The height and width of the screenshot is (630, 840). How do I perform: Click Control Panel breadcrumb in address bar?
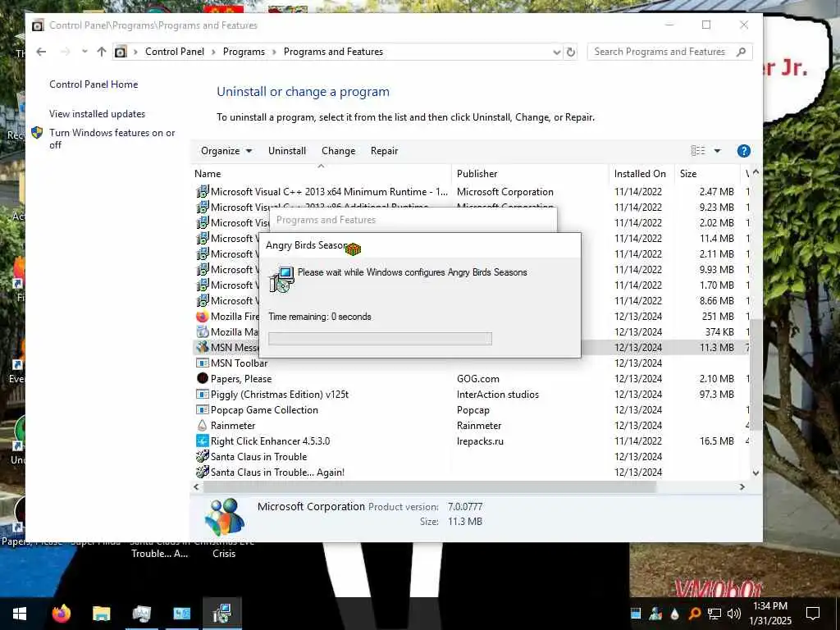pyautogui.click(x=175, y=52)
